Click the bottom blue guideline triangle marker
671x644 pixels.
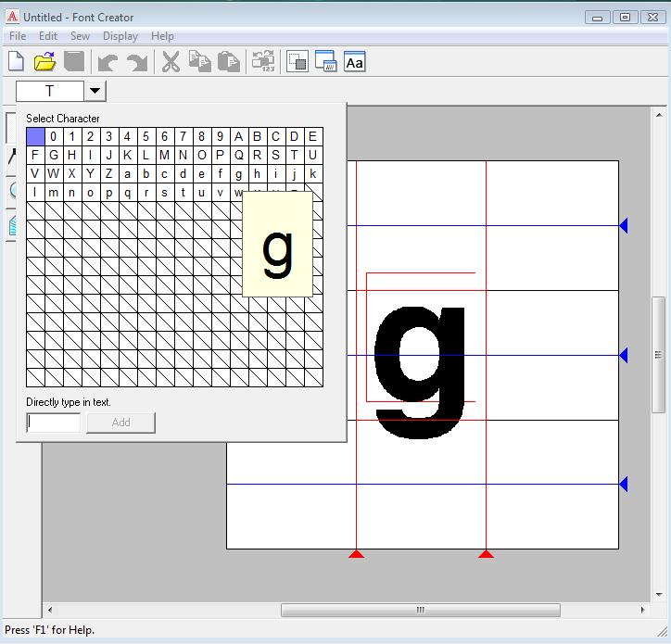pos(624,485)
